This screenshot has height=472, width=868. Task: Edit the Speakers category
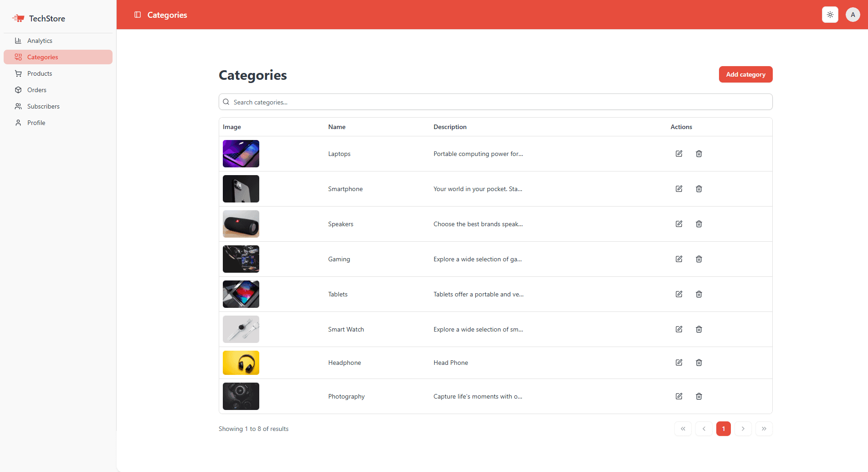coord(679,224)
